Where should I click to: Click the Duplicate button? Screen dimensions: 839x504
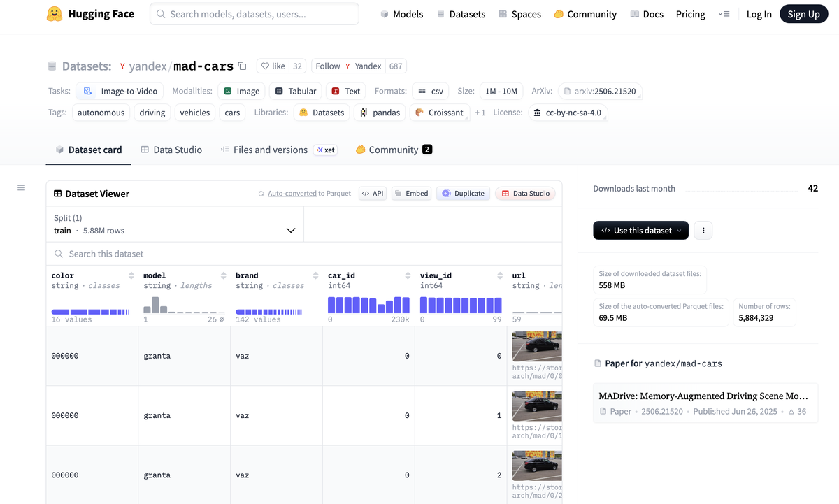[463, 194]
